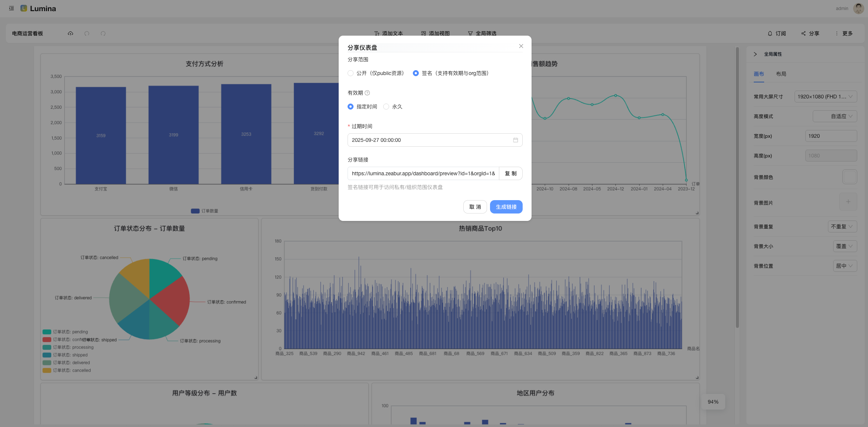The image size is (868, 427).
Task: Click the redo arrow icon
Action: click(103, 33)
